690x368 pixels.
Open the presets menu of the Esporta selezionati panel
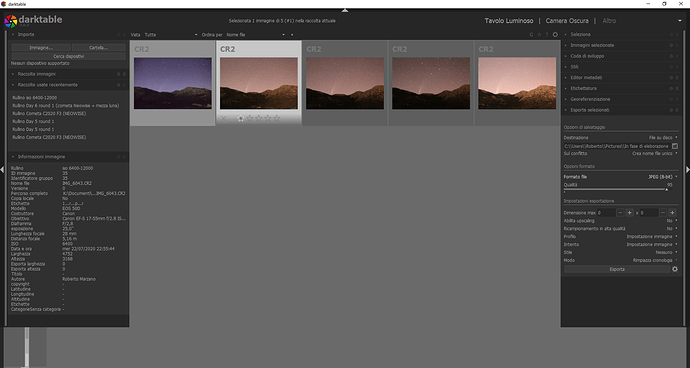tap(677, 110)
